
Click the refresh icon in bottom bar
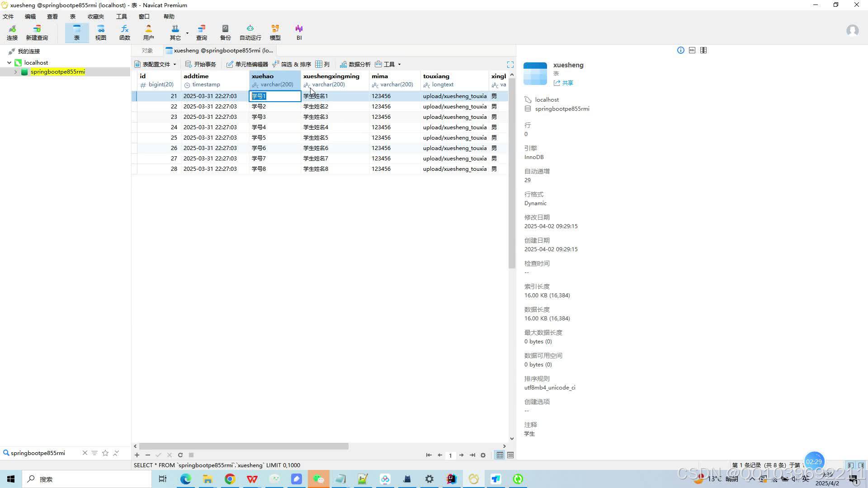point(180,455)
